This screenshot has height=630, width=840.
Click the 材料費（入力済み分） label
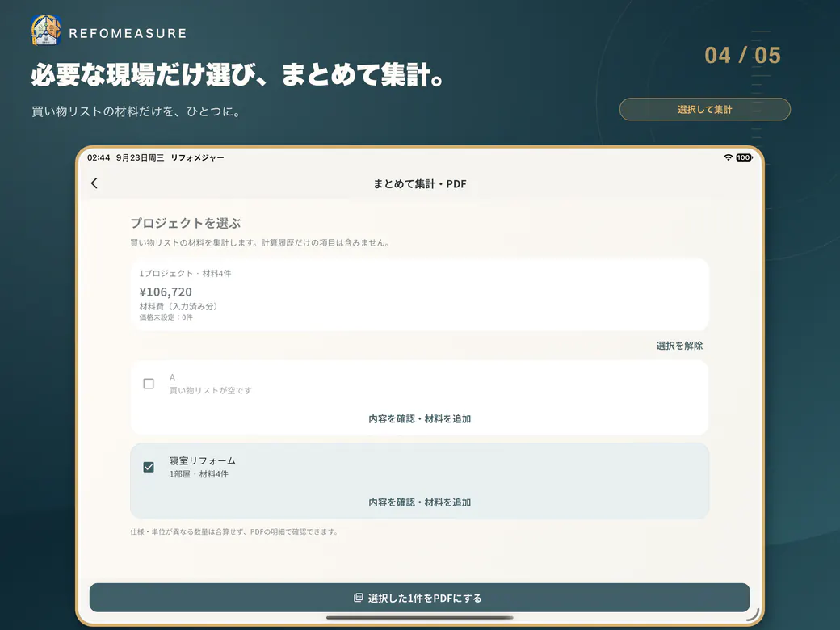pyautogui.click(x=178, y=306)
